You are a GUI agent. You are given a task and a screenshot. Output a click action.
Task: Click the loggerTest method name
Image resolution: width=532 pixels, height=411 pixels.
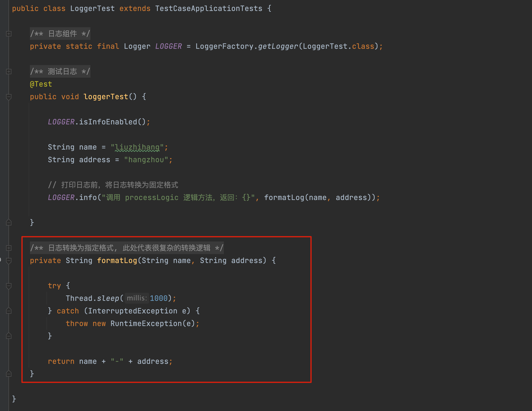coord(106,97)
